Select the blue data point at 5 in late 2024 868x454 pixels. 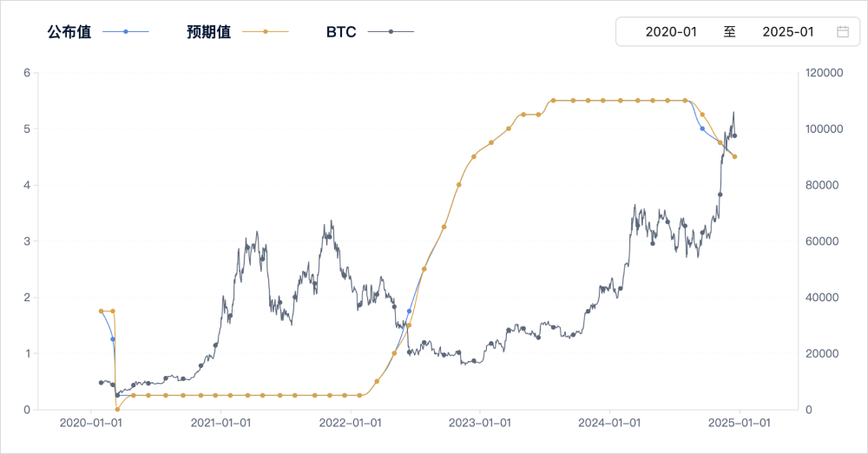702,128
